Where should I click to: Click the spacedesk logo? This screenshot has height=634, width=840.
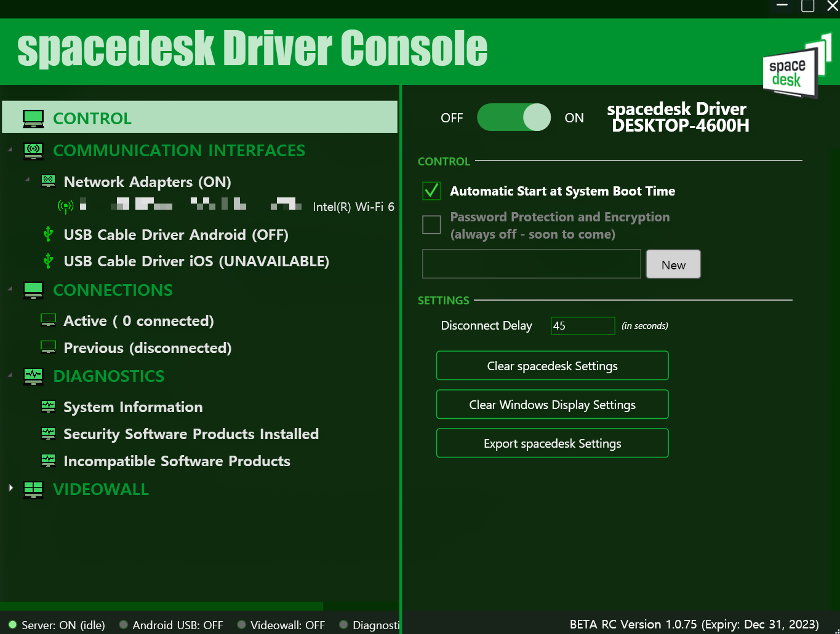798,66
